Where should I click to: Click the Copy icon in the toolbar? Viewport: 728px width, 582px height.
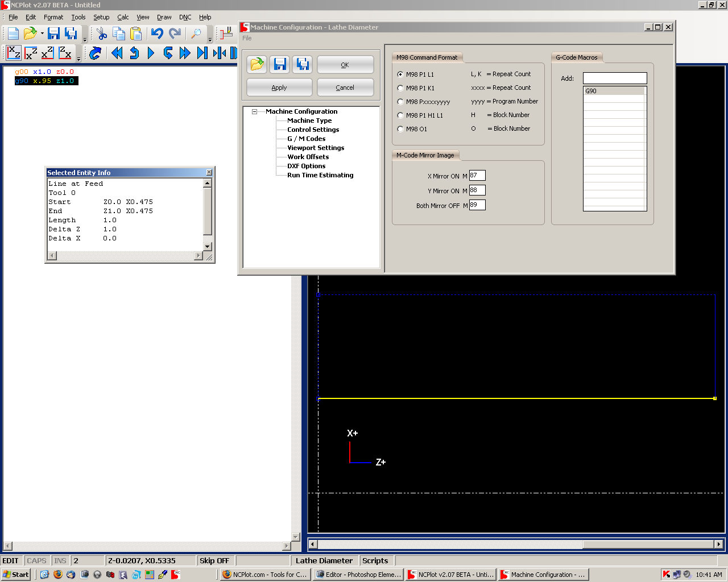[119, 34]
